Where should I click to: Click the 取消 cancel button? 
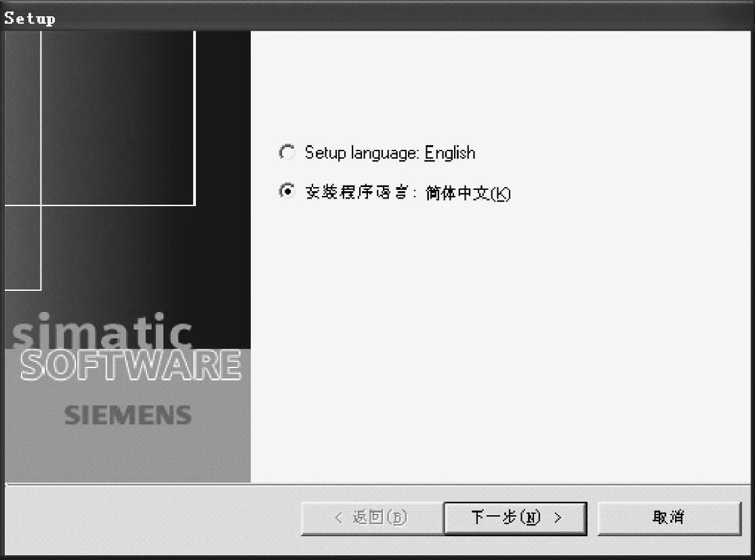(x=669, y=518)
